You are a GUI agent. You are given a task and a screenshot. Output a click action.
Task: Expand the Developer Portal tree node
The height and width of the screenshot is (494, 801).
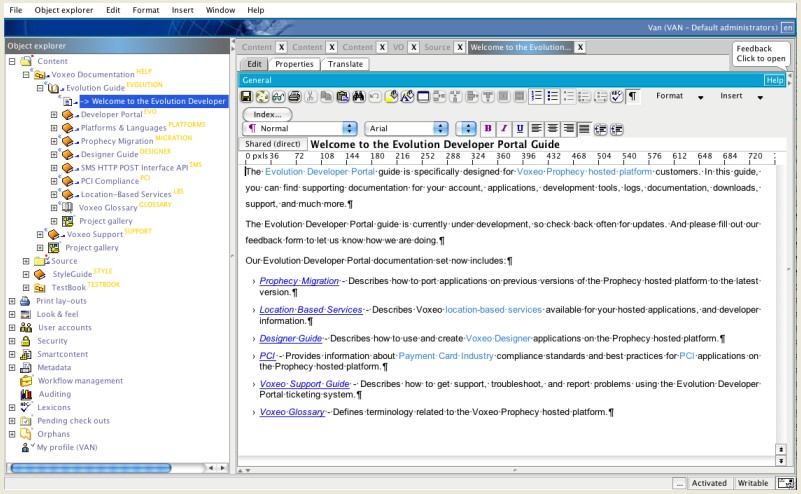54,114
